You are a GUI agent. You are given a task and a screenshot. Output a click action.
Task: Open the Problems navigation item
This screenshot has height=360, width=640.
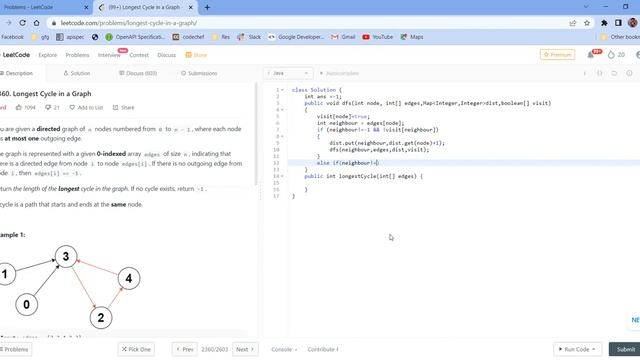(77, 55)
